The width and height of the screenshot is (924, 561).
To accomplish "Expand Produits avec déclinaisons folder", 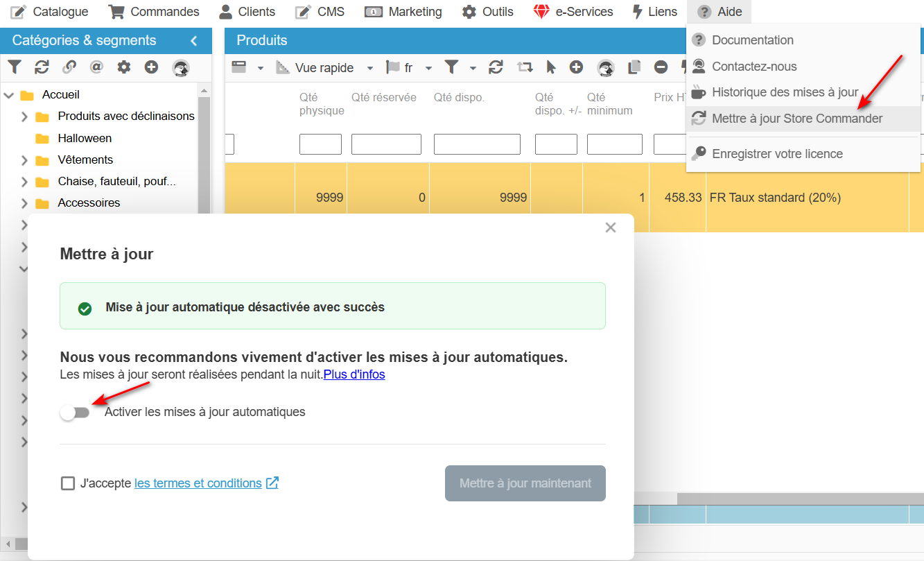I will click(x=25, y=116).
